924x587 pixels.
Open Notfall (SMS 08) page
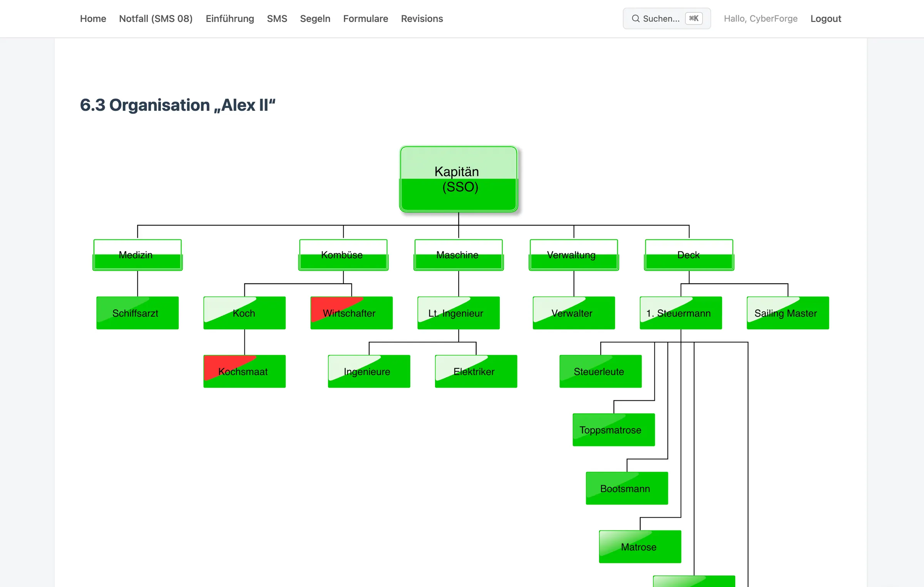click(x=156, y=18)
